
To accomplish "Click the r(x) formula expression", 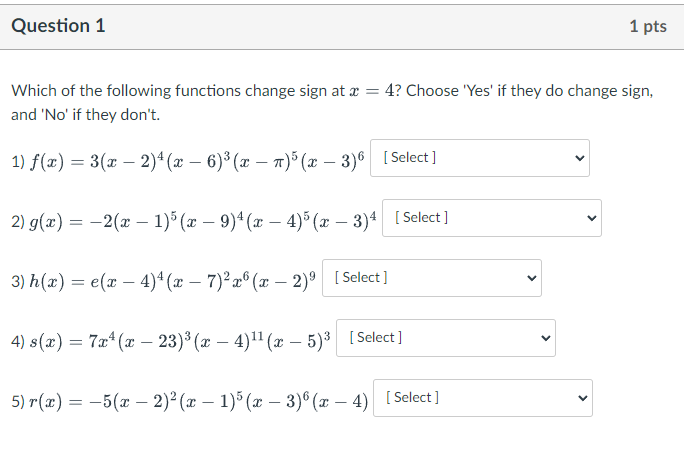I will click(x=198, y=401).
